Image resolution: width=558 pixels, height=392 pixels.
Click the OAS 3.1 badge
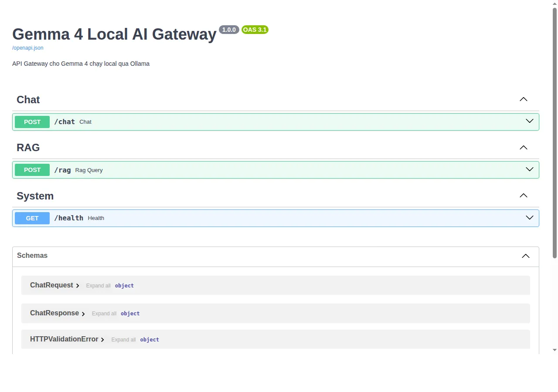pyautogui.click(x=255, y=30)
